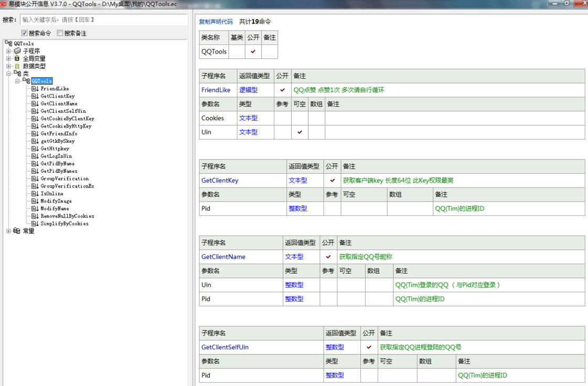Click the 复制声明代码 link
This screenshot has width=588, height=386.
[x=216, y=22]
